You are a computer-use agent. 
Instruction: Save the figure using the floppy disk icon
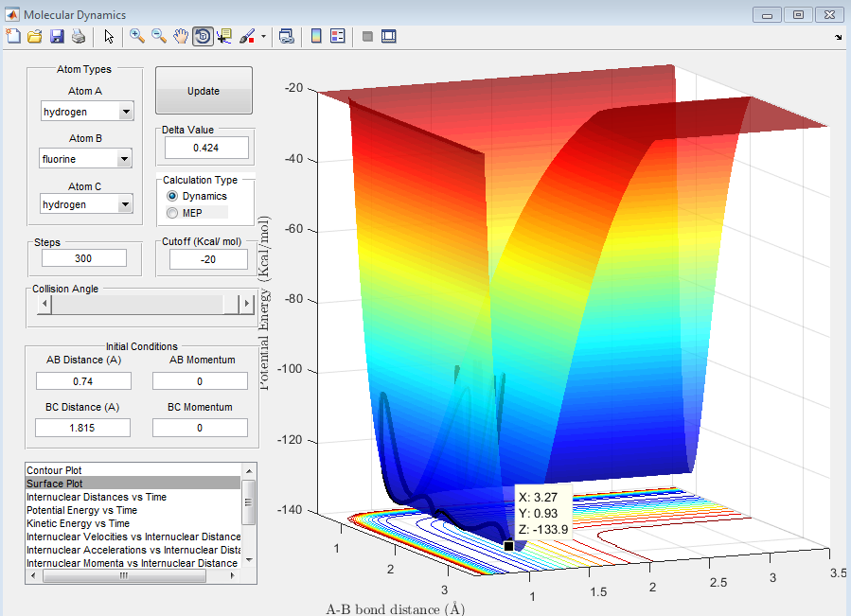click(x=57, y=36)
